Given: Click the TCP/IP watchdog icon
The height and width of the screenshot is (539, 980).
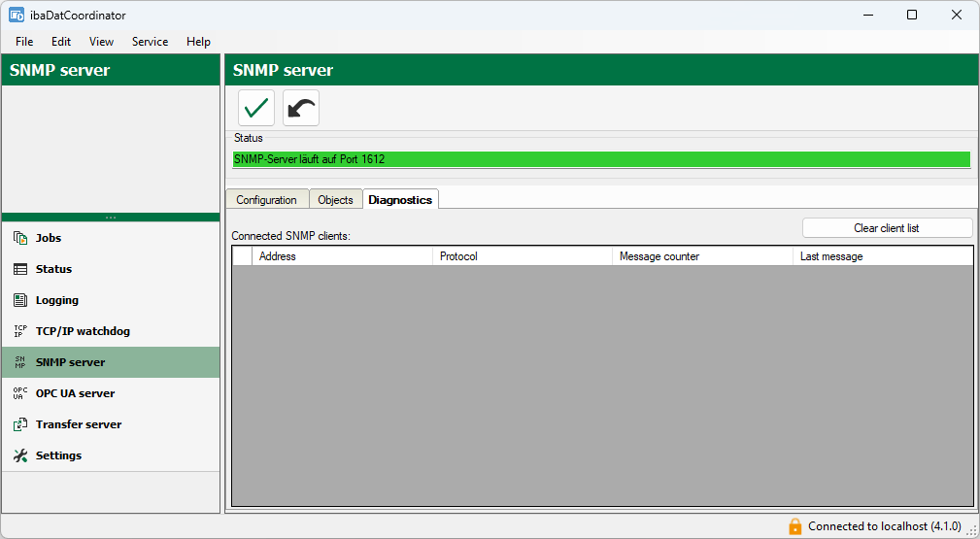Looking at the screenshot, I should [x=20, y=331].
